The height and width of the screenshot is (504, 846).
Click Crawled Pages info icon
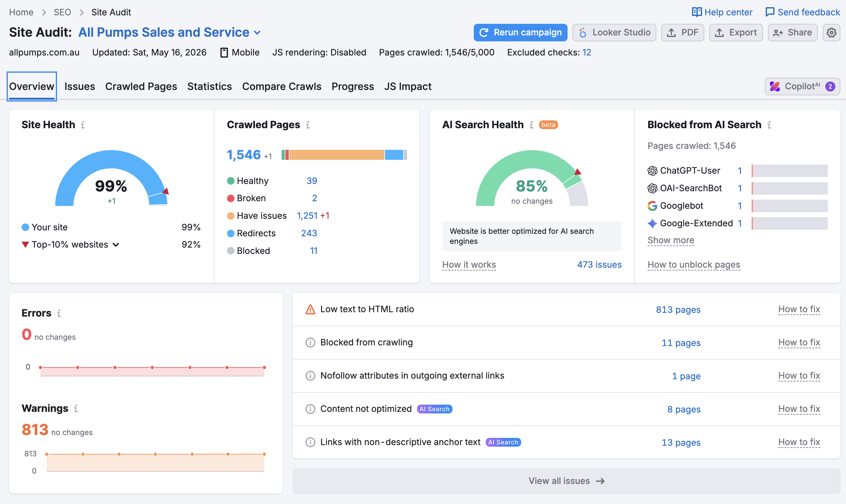[308, 125]
